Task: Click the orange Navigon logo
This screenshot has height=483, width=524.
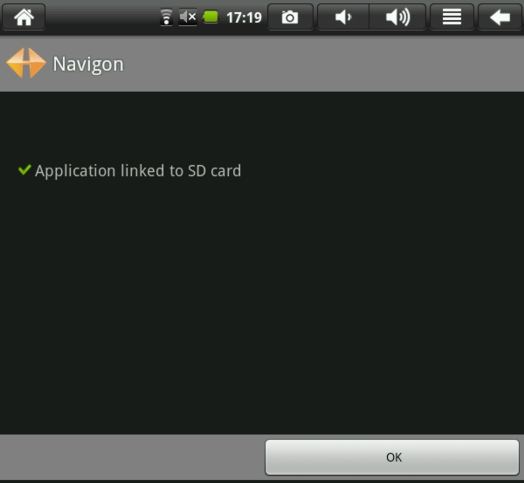Action: pos(26,63)
